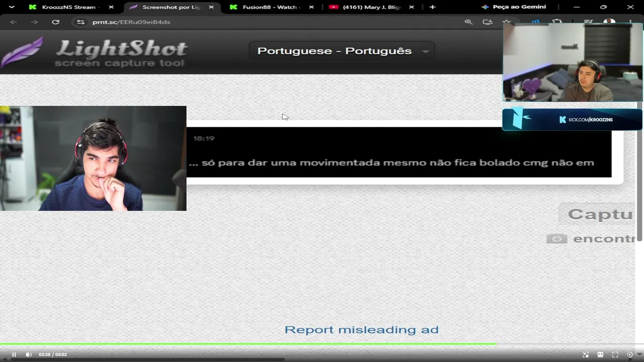Click Peça ao Gemini button
This screenshot has height=362, width=644.
click(514, 7)
